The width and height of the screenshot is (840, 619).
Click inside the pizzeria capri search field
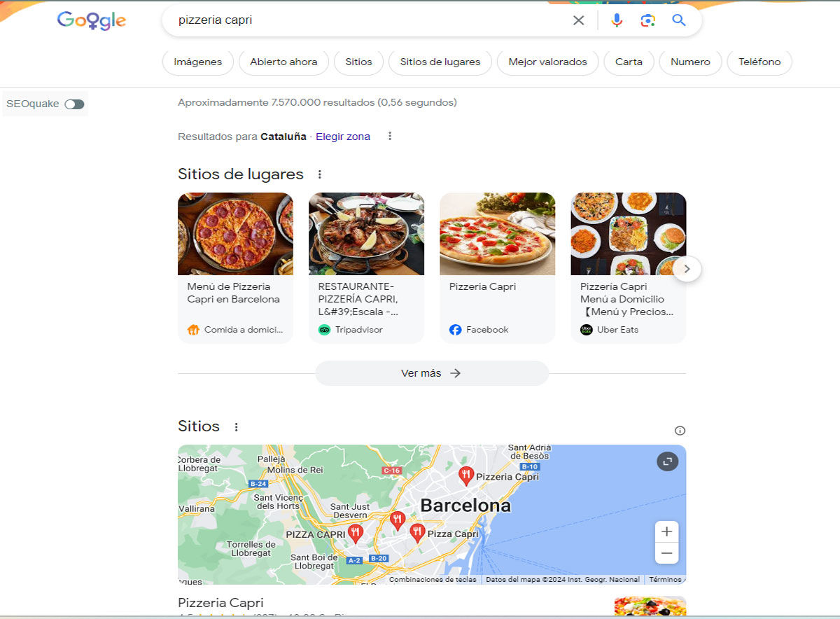(371, 20)
